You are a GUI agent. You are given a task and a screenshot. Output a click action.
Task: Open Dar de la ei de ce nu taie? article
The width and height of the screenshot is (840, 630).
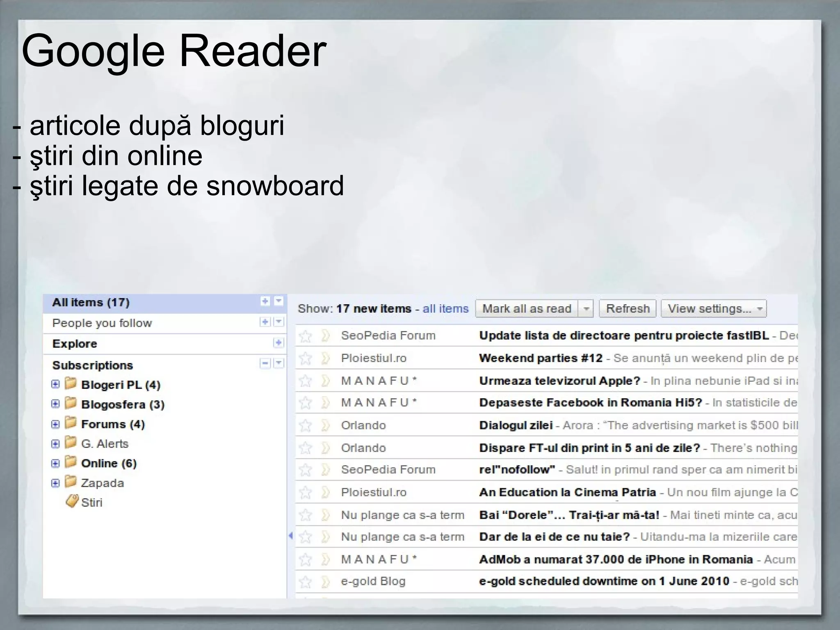[x=555, y=537]
